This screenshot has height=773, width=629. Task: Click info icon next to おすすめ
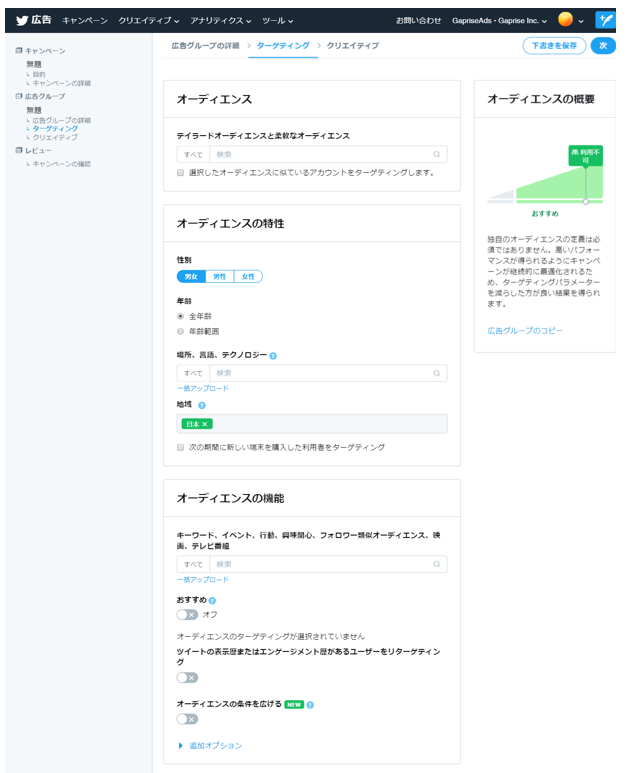tap(212, 600)
